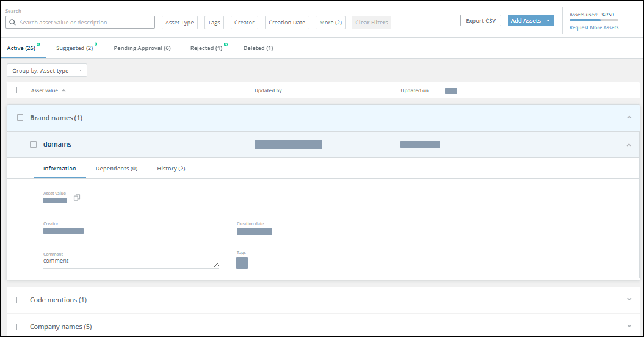Click the Add Assets dropdown arrow
The width and height of the screenshot is (644, 337).
548,21
